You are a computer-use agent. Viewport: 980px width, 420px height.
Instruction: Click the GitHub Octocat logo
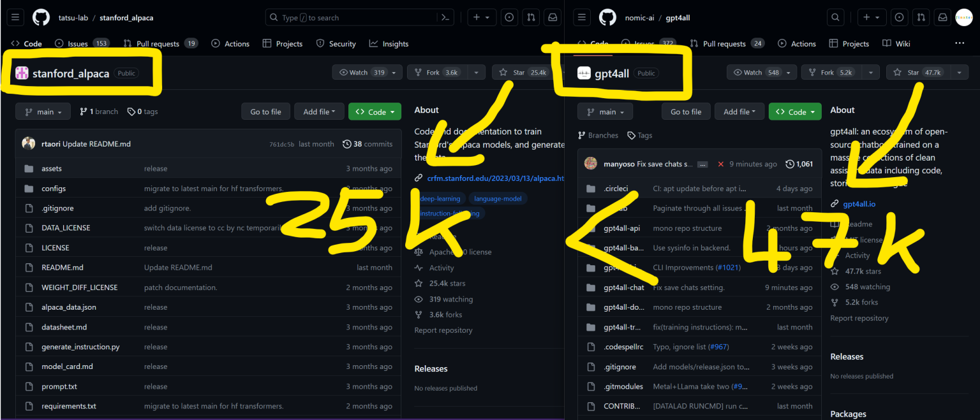[x=41, y=17]
